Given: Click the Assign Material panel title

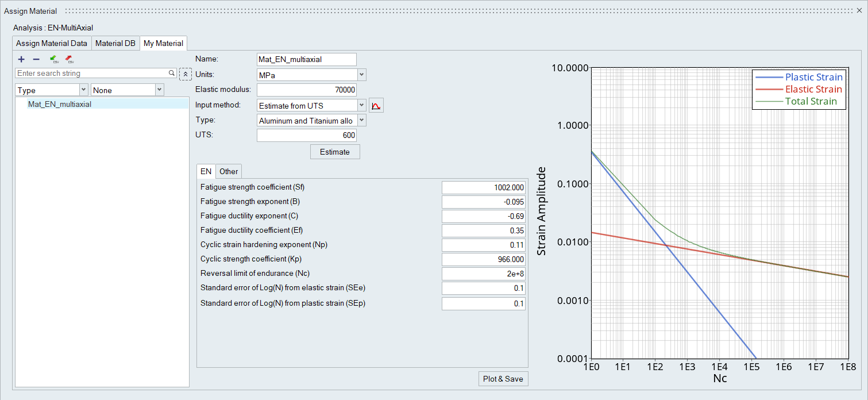Looking at the screenshot, I should (30, 11).
